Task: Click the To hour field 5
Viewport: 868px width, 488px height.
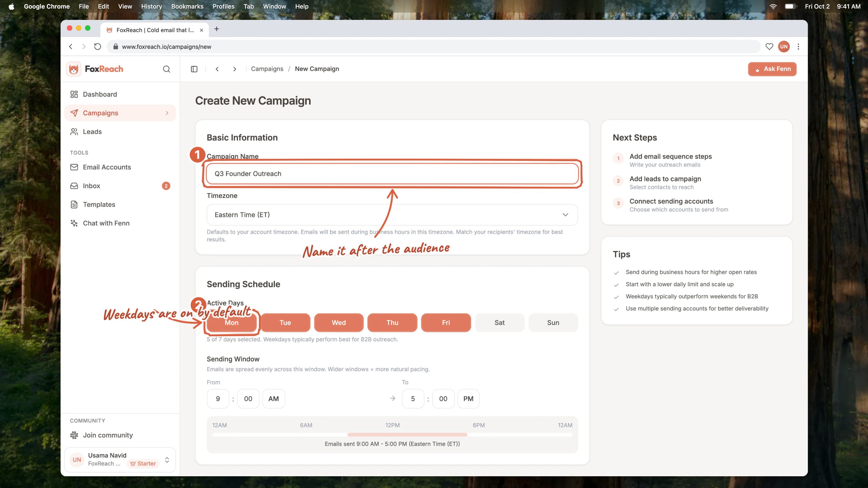Action: pyautogui.click(x=413, y=399)
